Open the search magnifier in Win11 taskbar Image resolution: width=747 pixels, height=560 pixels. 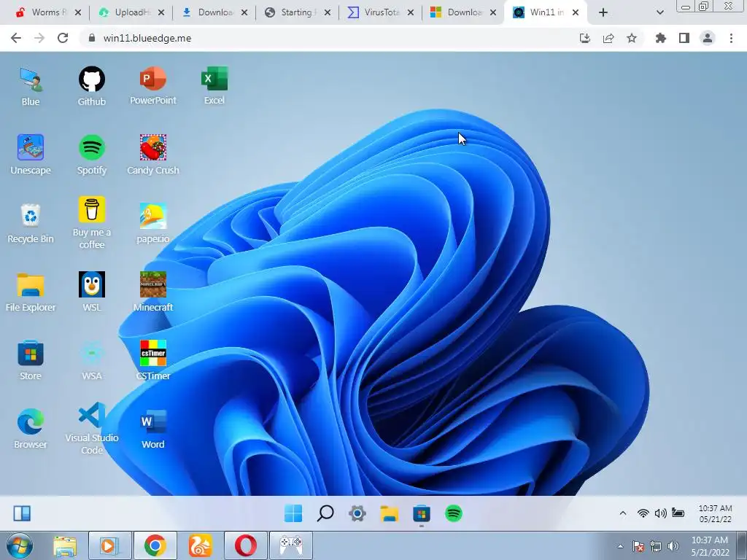pyautogui.click(x=325, y=513)
